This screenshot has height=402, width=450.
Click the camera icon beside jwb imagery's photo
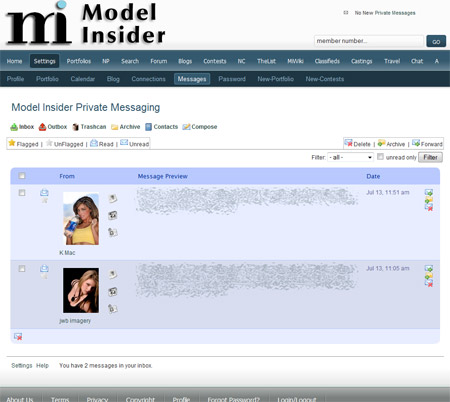[113, 292]
